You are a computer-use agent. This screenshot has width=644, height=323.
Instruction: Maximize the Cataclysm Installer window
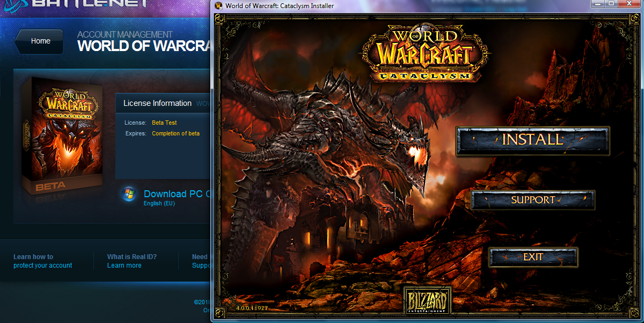click(612, 4)
